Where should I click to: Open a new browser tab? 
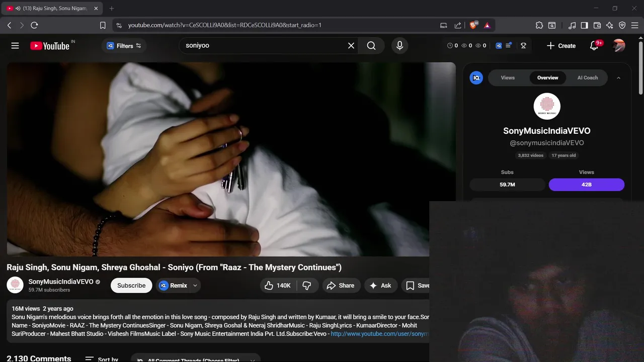coord(112,8)
